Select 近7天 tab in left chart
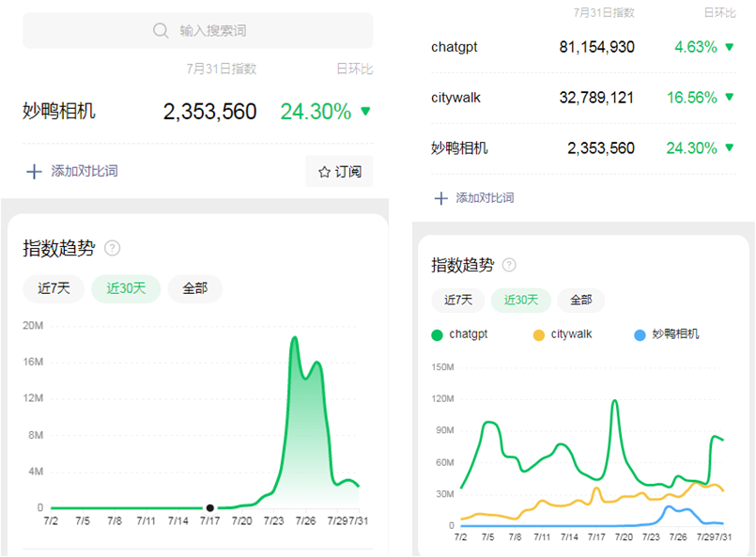756x557 pixels. (54, 288)
